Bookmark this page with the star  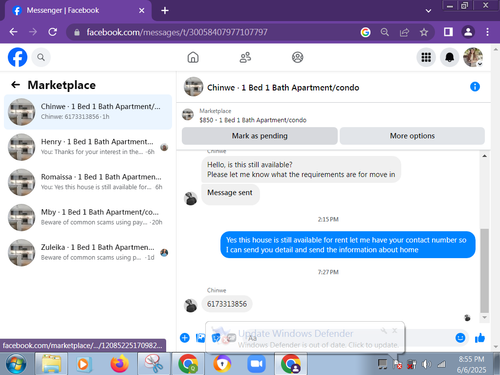(424, 32)
